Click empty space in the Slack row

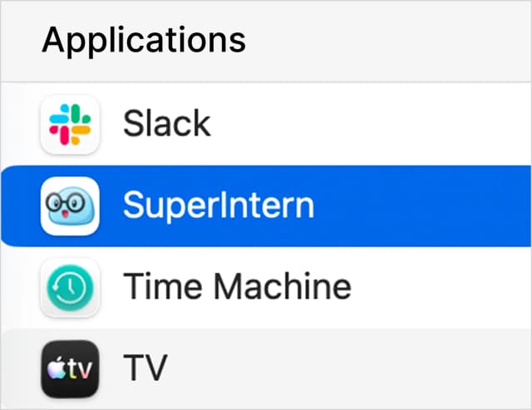(374, 125)
